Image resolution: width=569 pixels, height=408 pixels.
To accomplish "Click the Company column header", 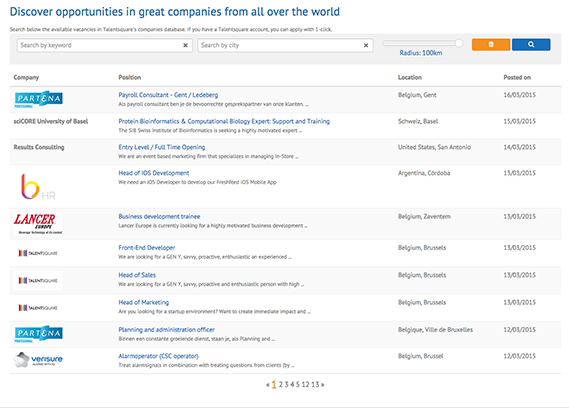I will (26, 77).
